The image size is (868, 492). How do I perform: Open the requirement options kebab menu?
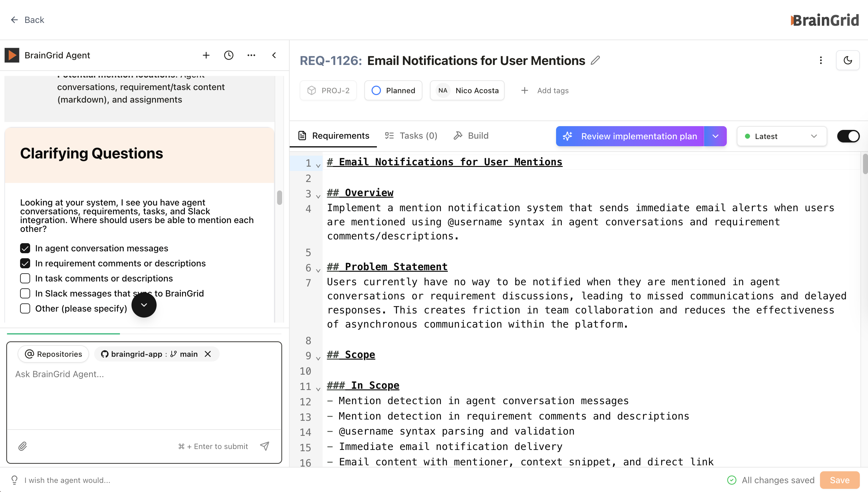821,60
